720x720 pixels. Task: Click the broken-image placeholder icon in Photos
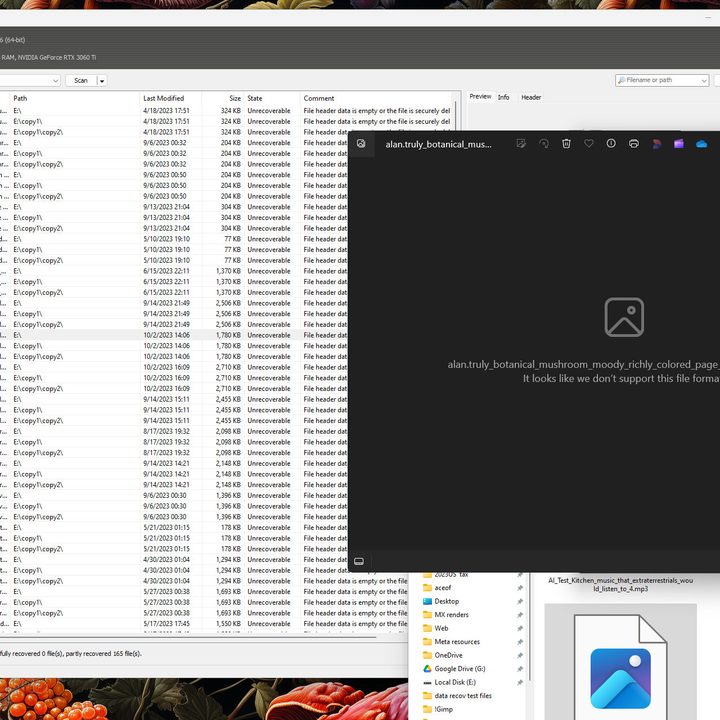(x=624, y=317)
